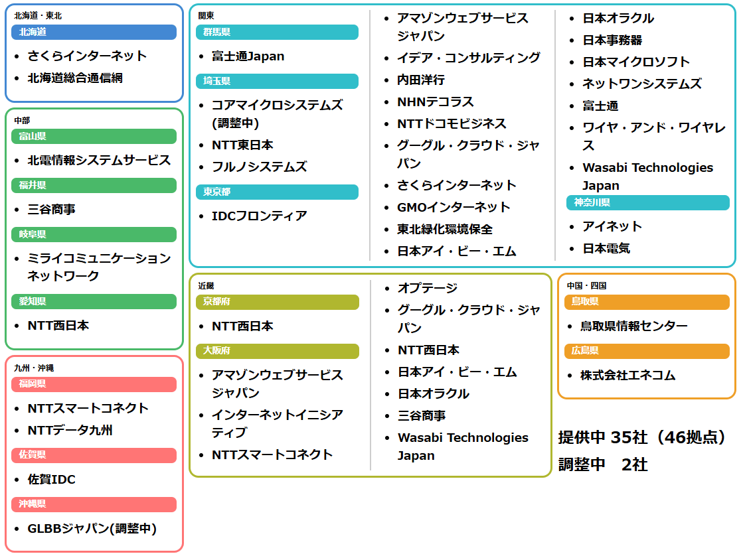
Task: Click 提供中 35社（46拠点）summary text
Action: click(642, 437)
